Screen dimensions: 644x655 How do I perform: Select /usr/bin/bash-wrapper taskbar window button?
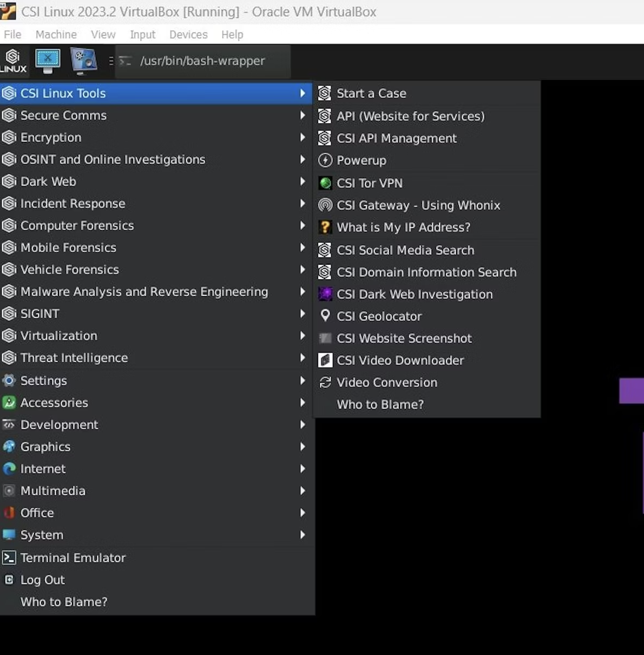coord(202,61)
